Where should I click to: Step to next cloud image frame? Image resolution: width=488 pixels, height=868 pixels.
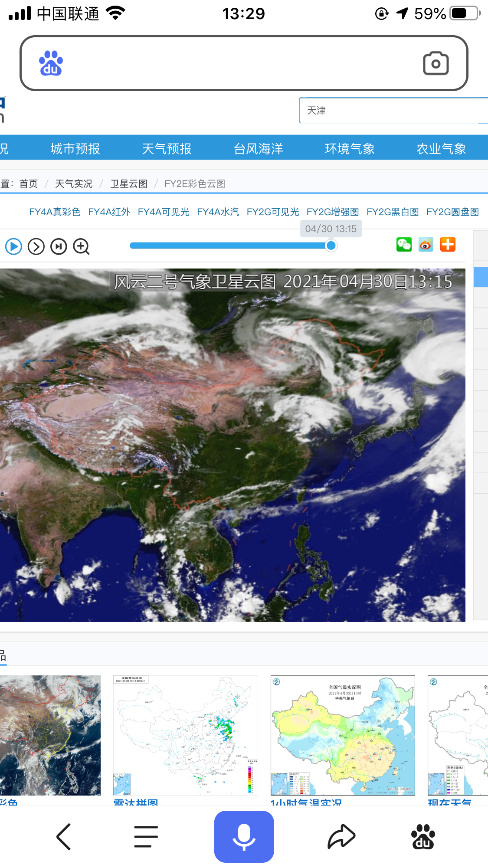pos(36,247)
